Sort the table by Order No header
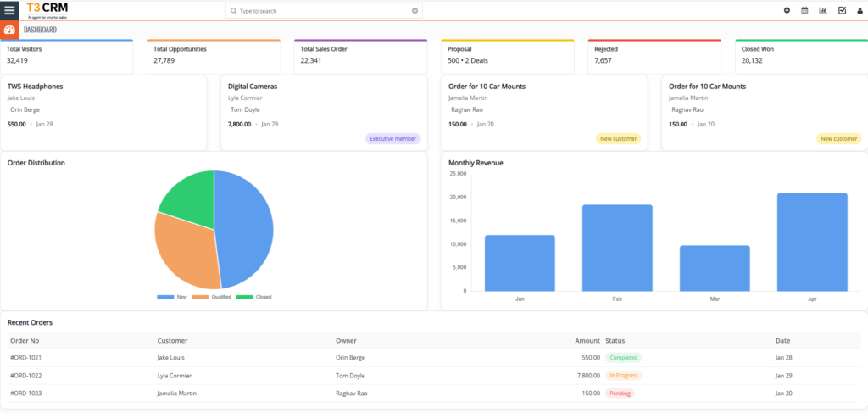 [x=25, y=340]
